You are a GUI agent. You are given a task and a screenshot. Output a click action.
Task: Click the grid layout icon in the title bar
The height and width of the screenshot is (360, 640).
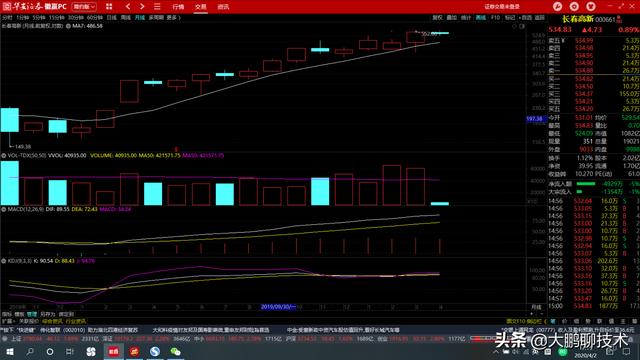click(x=109, y=7)
